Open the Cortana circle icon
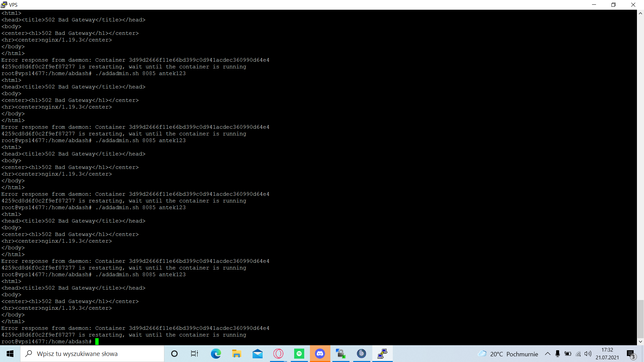 [x=174, y=354]
